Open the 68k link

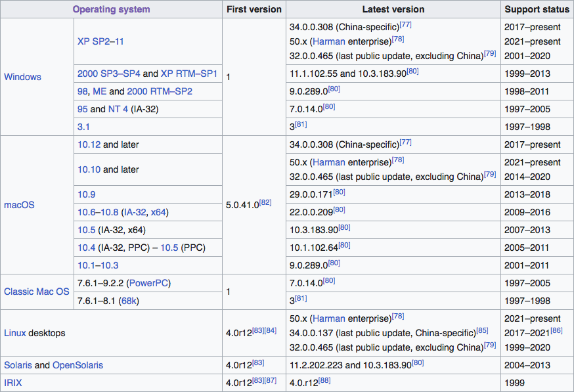point(128,301)
